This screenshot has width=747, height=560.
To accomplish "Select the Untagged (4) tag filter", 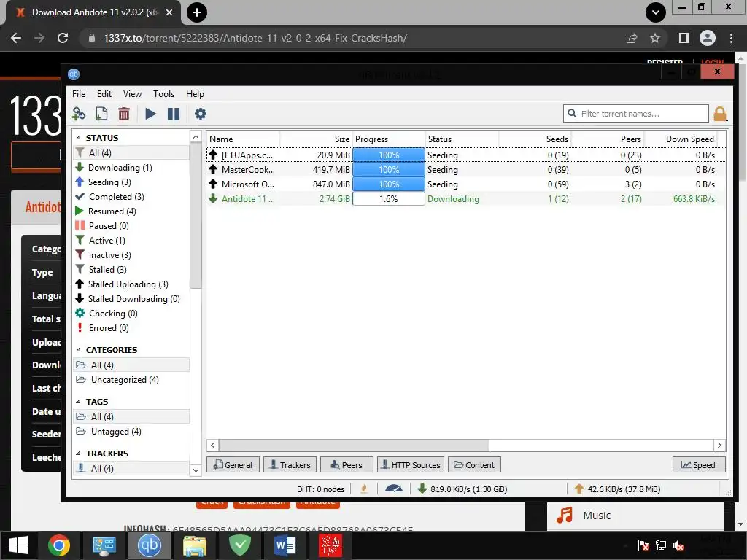I will 116,432.
